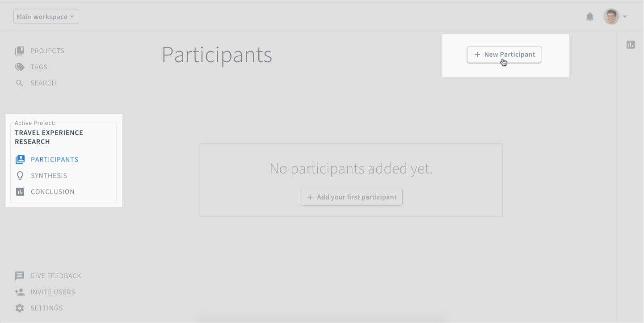Click the user profile avatar
The height and width of the screenshot is (323, 644).
611,17
